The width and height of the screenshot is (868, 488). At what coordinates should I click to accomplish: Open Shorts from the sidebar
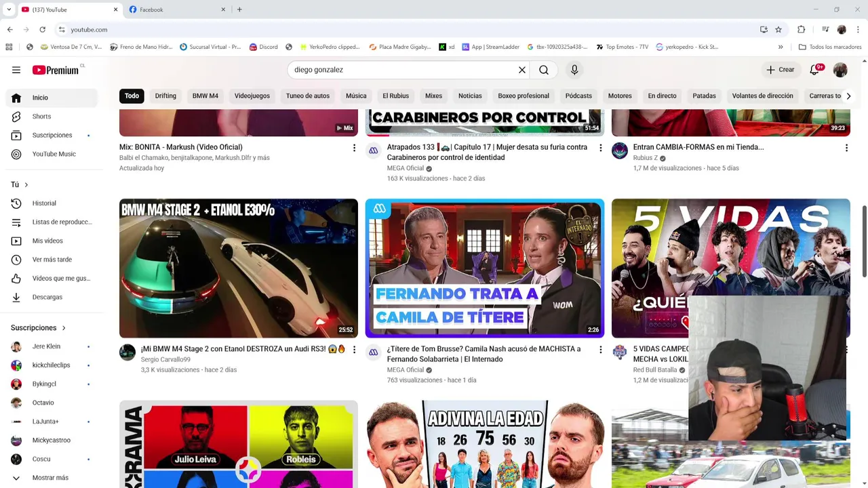(x=52, y=117)
